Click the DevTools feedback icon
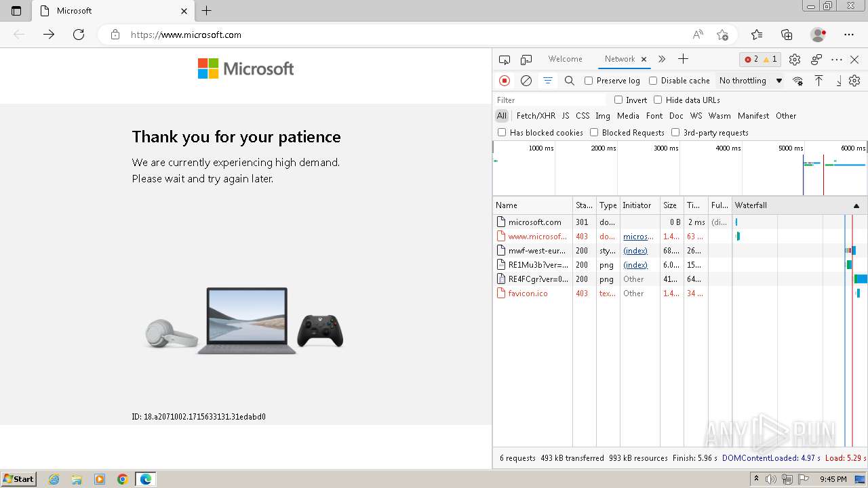 816,60
